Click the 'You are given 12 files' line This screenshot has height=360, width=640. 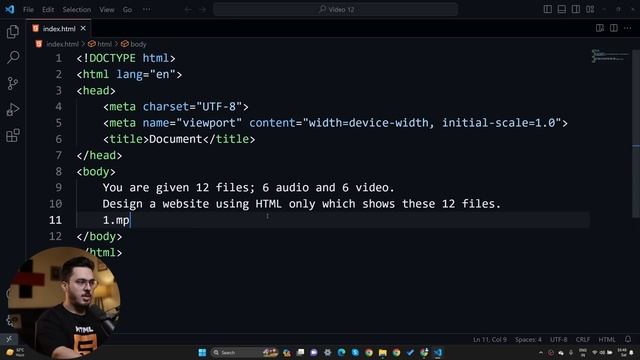pyautogui.click(x=249, y=188)
